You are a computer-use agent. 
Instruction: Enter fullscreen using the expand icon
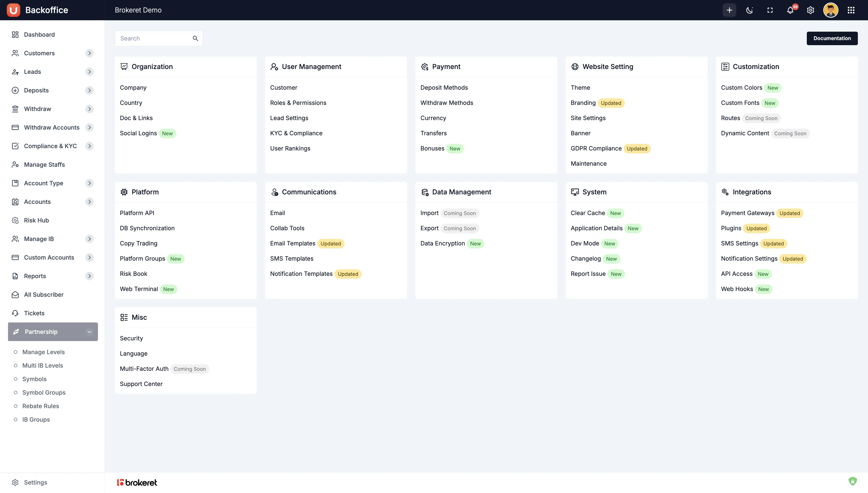pyautogui.click(x=770, y=10)
